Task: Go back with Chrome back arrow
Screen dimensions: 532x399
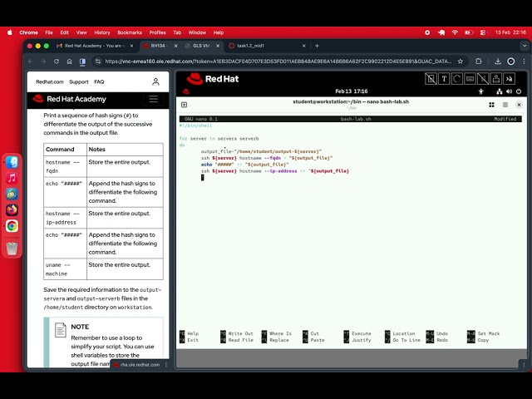Action: tap(31, 62)
